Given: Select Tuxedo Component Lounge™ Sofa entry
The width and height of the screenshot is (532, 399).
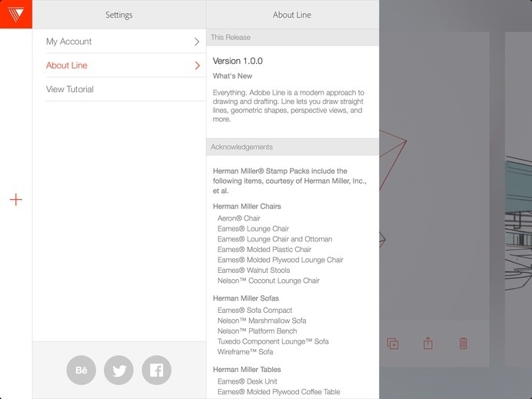Looking at the screenshot, I should (273, 341).
